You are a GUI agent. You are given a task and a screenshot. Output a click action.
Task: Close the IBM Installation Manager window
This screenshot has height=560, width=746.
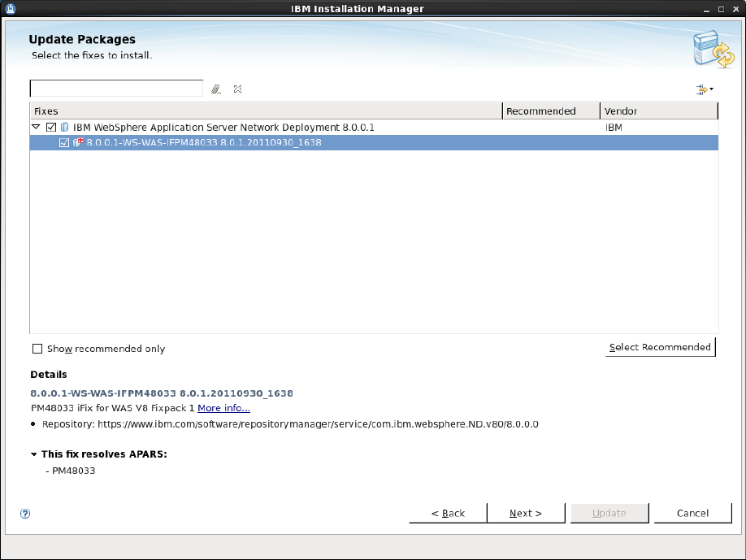[736, 9]
